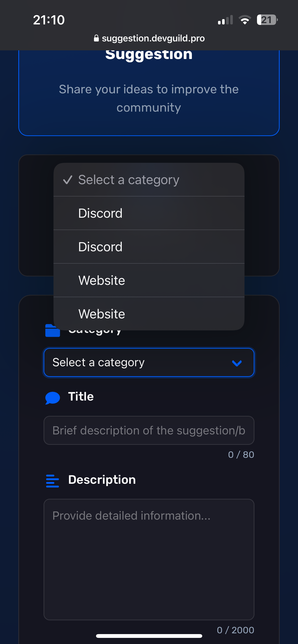The height and width of the screenshot is (644, 298).
Task: Pick the last Website entry in the list
Action: 149,314
